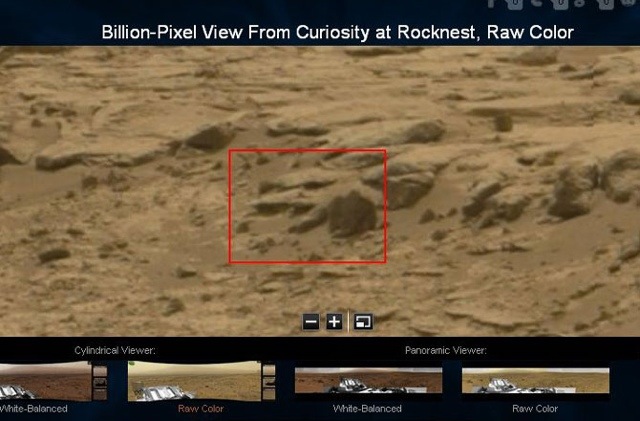Image resolution: width=640 pixels, height=421 pixels.
Task: Zoom out with the minus button
Action: click(311, 322)
